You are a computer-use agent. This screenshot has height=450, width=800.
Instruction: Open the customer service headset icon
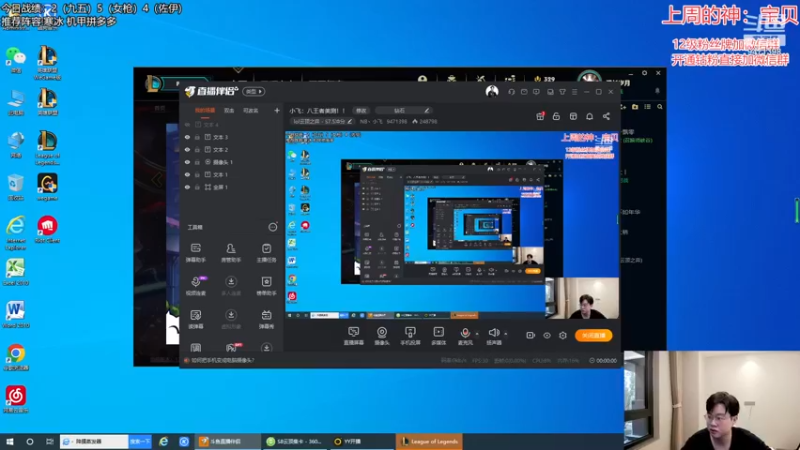click(511, 92)
